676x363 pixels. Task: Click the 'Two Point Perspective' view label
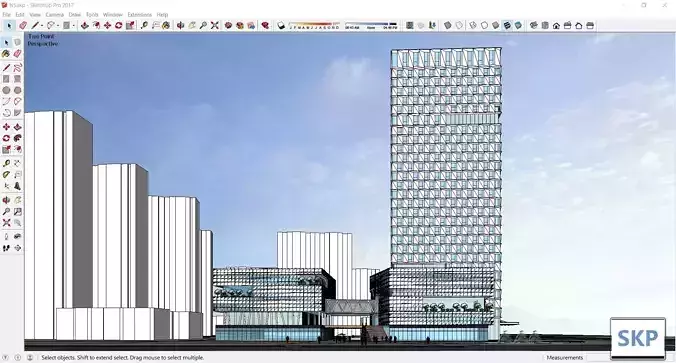[43, 40]
